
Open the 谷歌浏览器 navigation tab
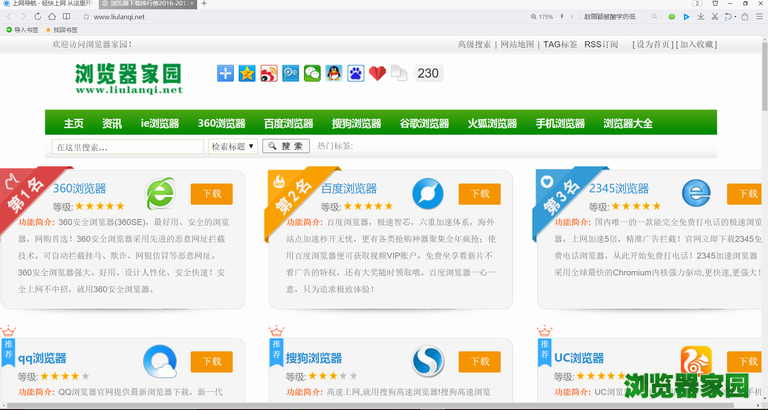[424, 124]
